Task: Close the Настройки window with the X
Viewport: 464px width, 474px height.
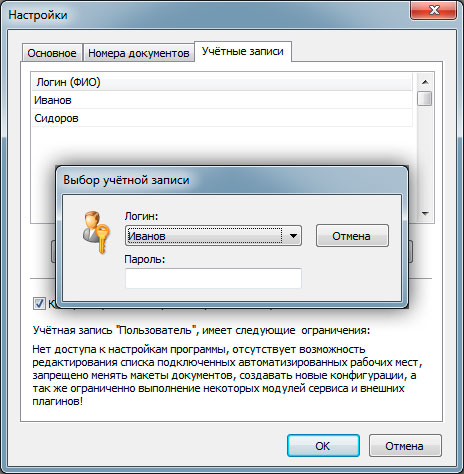Action: pos(433,10)
